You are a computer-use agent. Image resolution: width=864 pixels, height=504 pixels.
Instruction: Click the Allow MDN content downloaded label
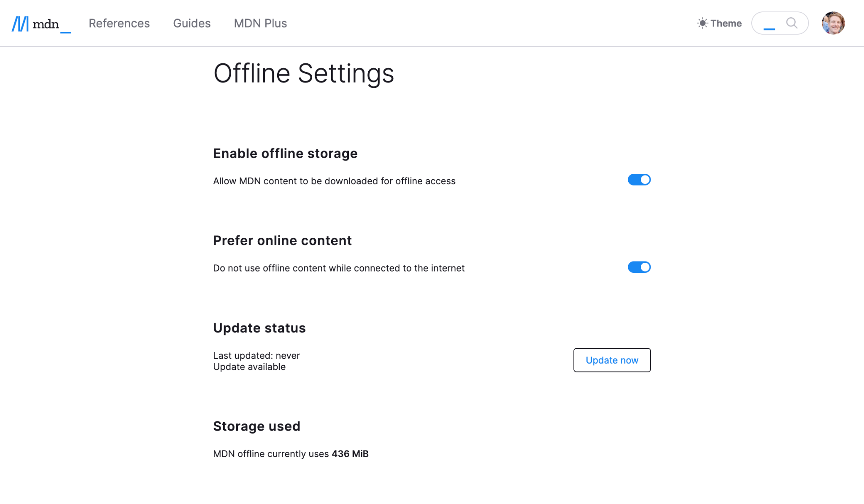coord(334,181)
